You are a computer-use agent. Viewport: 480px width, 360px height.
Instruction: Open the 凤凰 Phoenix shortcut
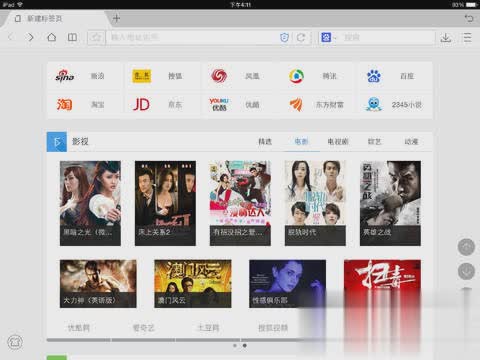tap(240, 76)
